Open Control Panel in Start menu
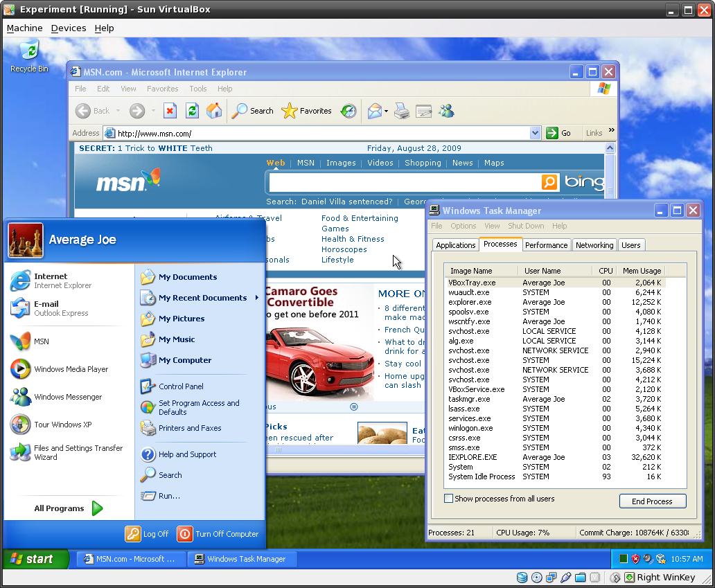 click(x=172, y=386)
